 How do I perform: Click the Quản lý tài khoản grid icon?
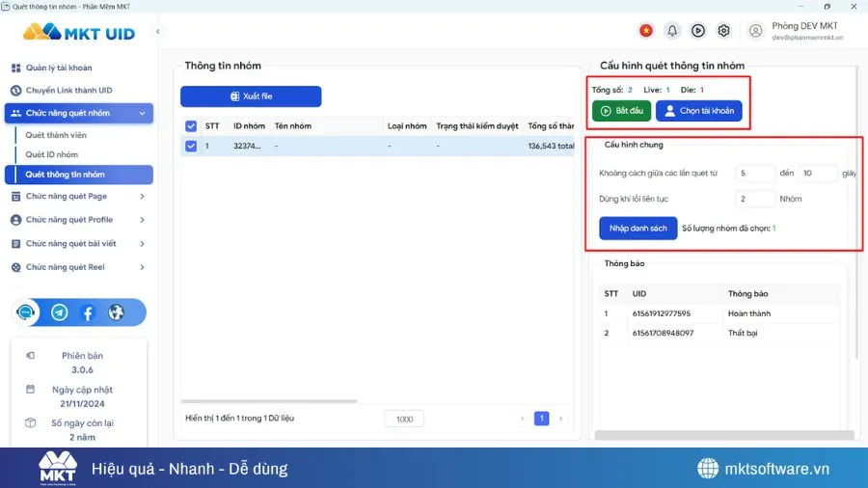click(x=16, y=68)
